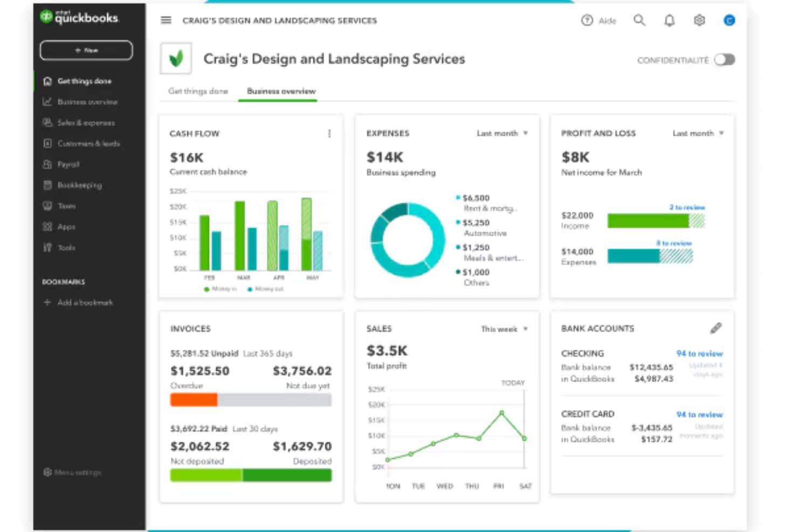Click 2 to review income link
This screenshot has height=532, width=798.
click(687, 207)
